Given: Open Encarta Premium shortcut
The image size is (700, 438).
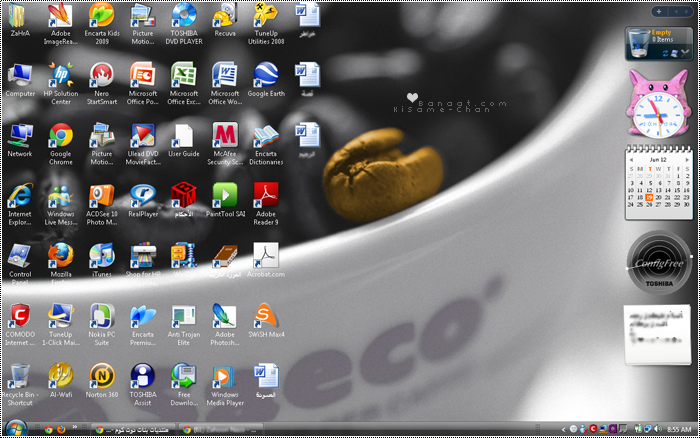Looking at the screenshot, I should 142,317.
